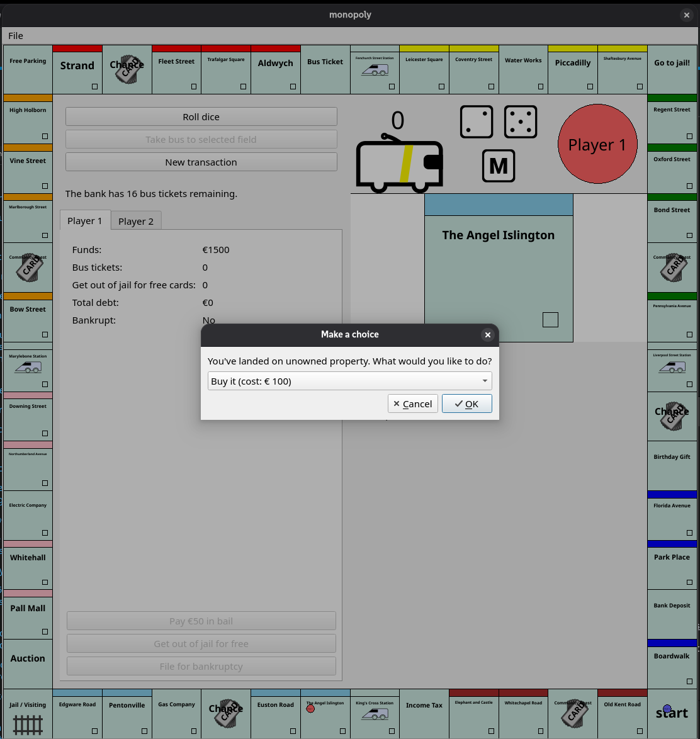Click the die showing two dots

[x=477, y=121]
